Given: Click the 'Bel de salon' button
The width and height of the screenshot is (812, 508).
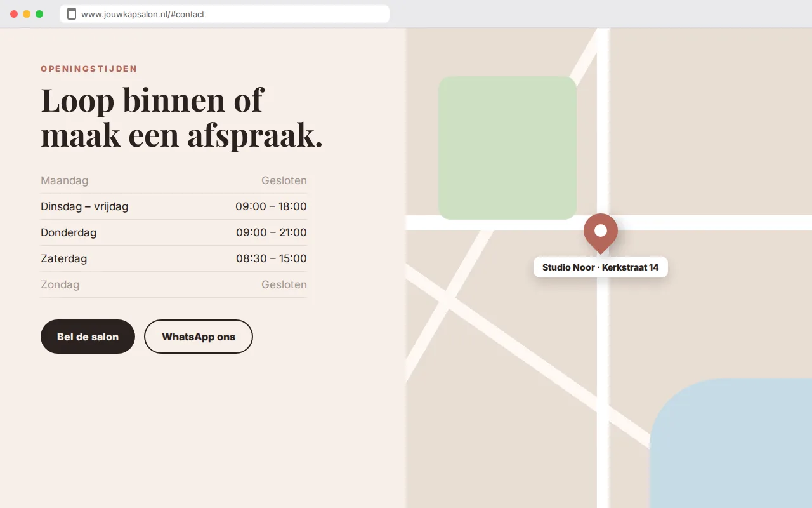Looking at the screenshot, I should click(x=88, y=337).
